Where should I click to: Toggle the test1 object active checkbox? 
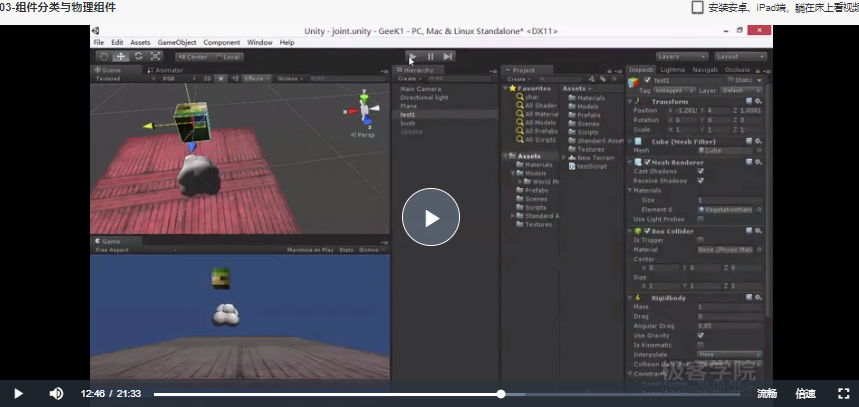648,80
